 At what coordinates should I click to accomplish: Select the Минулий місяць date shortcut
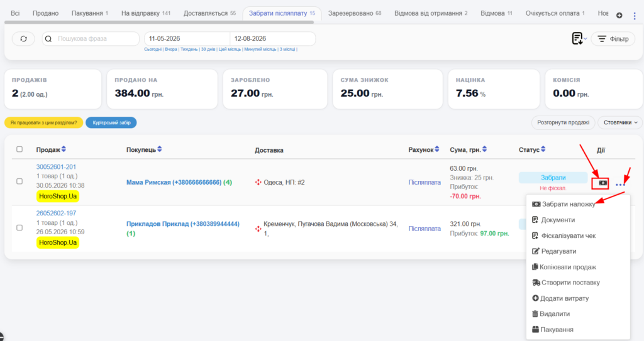[260, 49]
